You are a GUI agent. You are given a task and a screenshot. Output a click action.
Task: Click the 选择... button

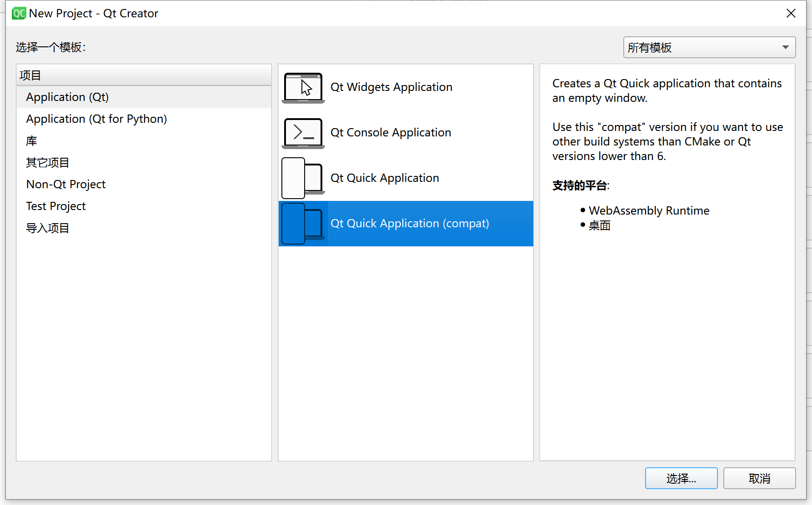point(681,478)
